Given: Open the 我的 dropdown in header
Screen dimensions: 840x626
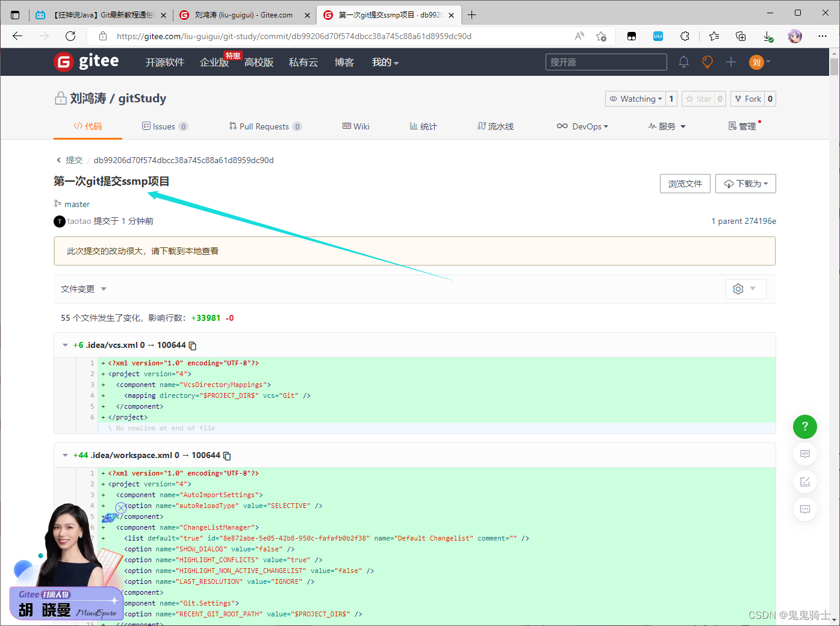Looking at the screenshot, I should point(385,62).
